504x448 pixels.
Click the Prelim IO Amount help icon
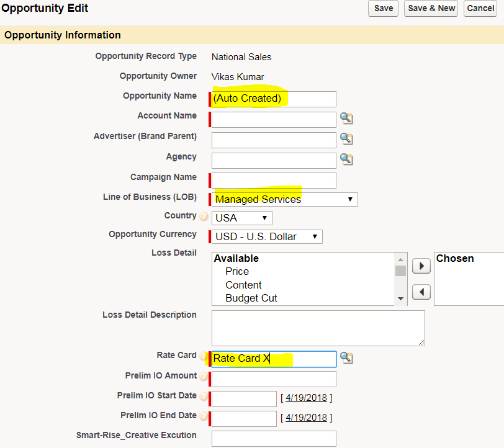pos(204,377)
